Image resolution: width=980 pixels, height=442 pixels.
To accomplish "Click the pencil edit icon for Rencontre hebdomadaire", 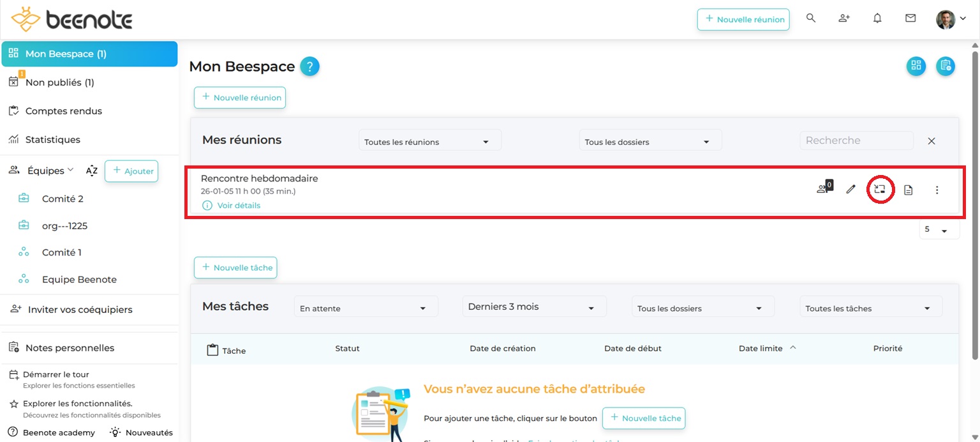I will 850,190.
